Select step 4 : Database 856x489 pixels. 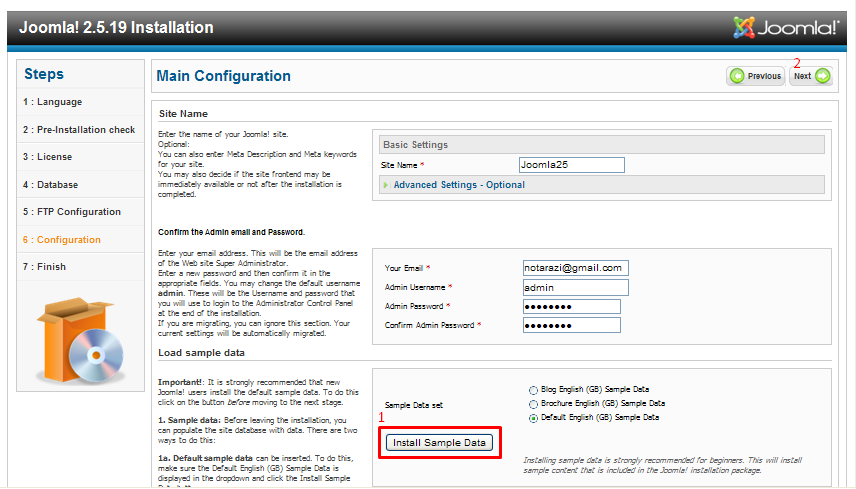(x=50, y=185)
